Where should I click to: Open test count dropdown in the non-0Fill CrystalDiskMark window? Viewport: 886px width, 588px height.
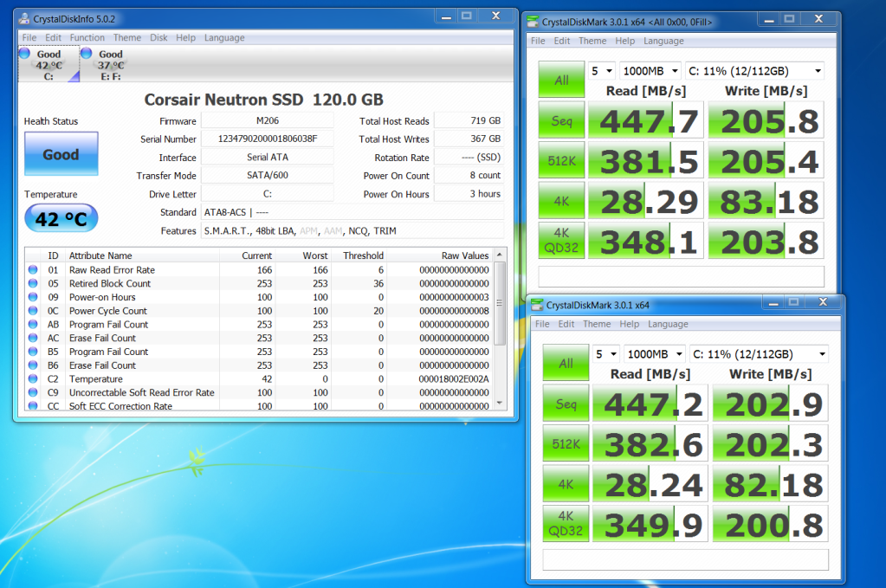point(606,354)
